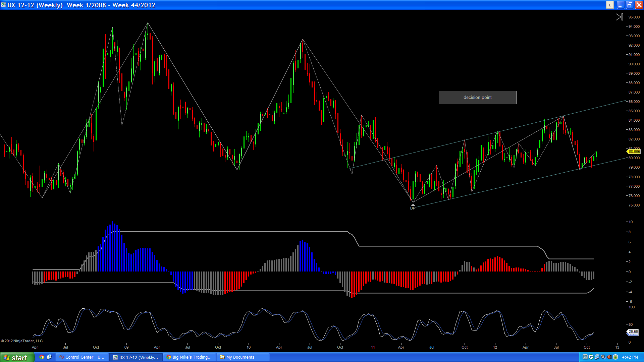Click the histogram axis label 10

631,222
